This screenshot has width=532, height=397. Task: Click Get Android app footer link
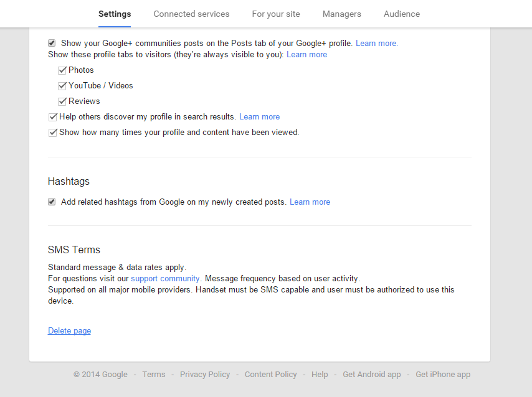(371, 374)
